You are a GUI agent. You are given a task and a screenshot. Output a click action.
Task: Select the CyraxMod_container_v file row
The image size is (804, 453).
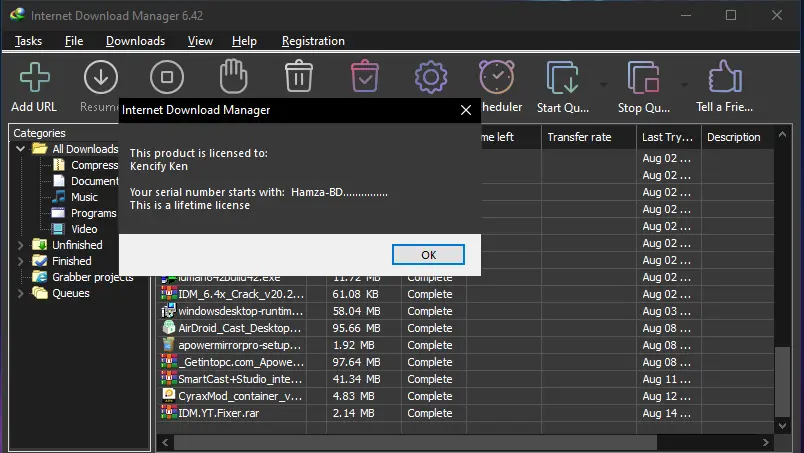467,396
